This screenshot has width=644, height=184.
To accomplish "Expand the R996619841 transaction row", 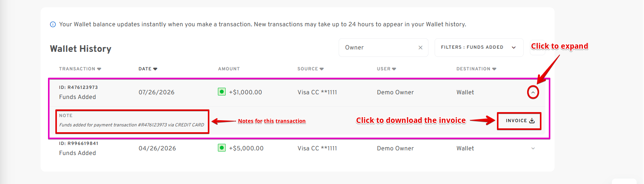I will pyautogui.click(x=533, y=148).
